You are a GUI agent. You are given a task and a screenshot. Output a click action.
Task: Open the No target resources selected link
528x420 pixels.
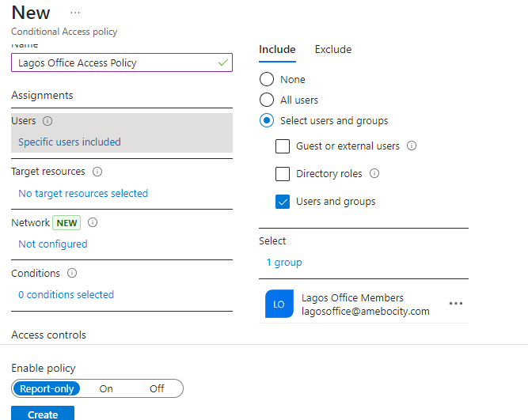[83, 193]
